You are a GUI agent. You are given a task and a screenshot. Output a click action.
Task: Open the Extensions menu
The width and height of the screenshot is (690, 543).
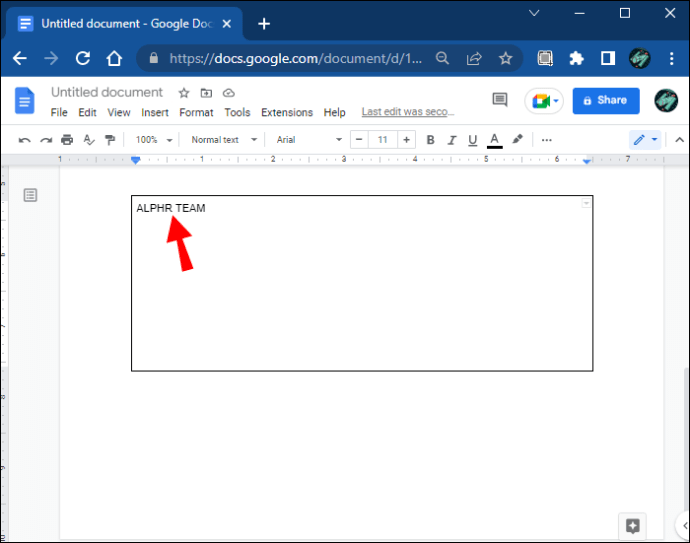(286, 113)
